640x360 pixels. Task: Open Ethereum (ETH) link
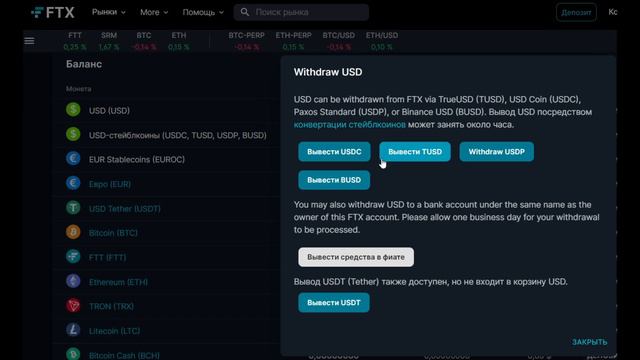118,282
